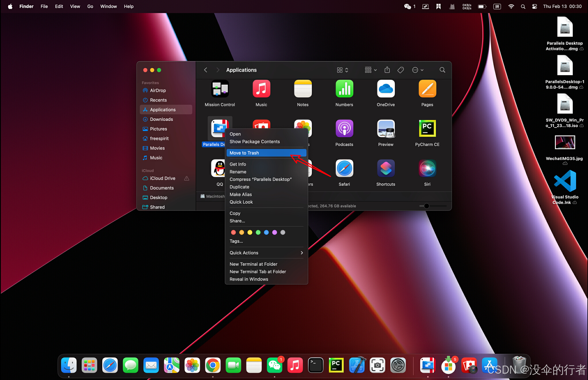Image resolution: width=588 pixels, height=380 pixels.
Task: Toggle Wi-Fi status menu icon
Action: [x=511, y=6]
